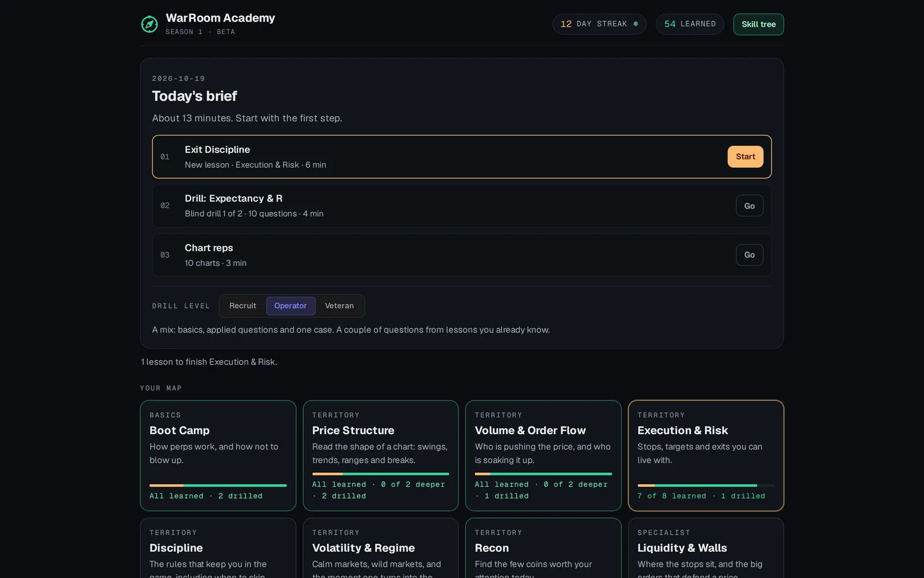Open the Discipline territory card
The width and height of the screenshot is (924, 578).
click(x=218, y=548)
